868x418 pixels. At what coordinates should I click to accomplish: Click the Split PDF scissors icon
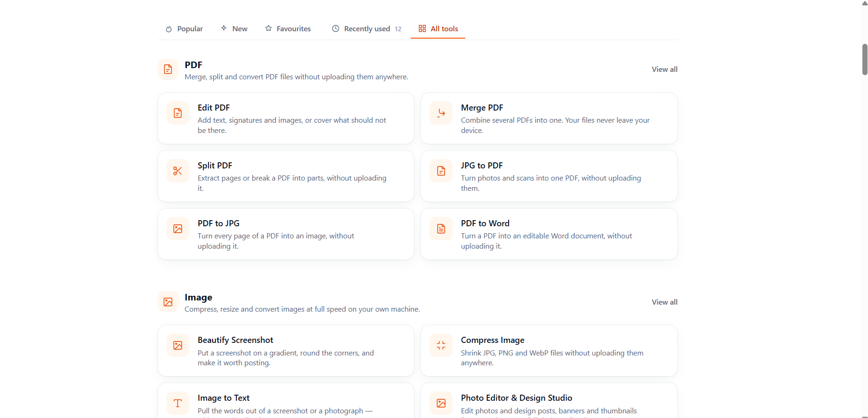pos(178,171)
